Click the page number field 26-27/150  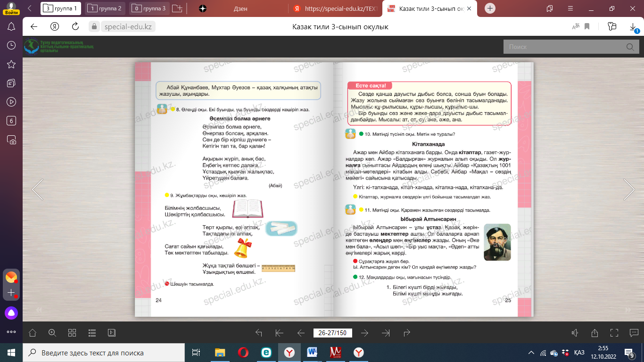click(332, 333)
